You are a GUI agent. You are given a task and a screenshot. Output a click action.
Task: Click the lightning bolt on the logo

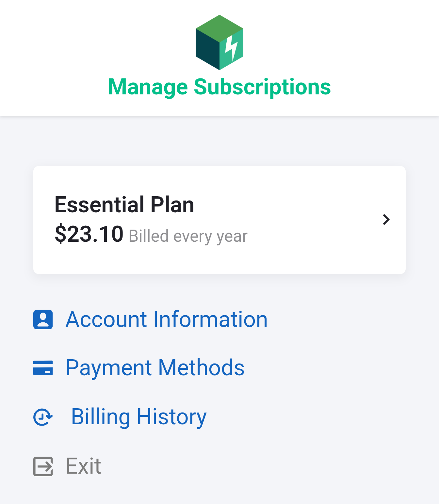coord(231,48)
